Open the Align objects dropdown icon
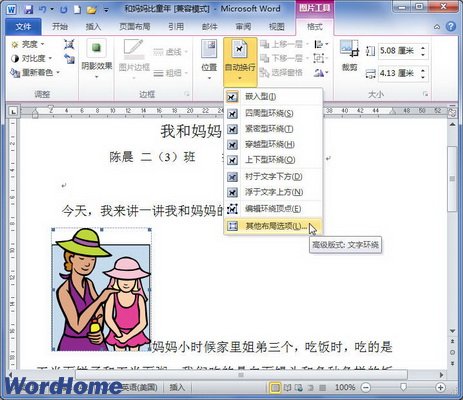This screenshot has height=400, width=463. pyautogui.click(x=321, y=44)
